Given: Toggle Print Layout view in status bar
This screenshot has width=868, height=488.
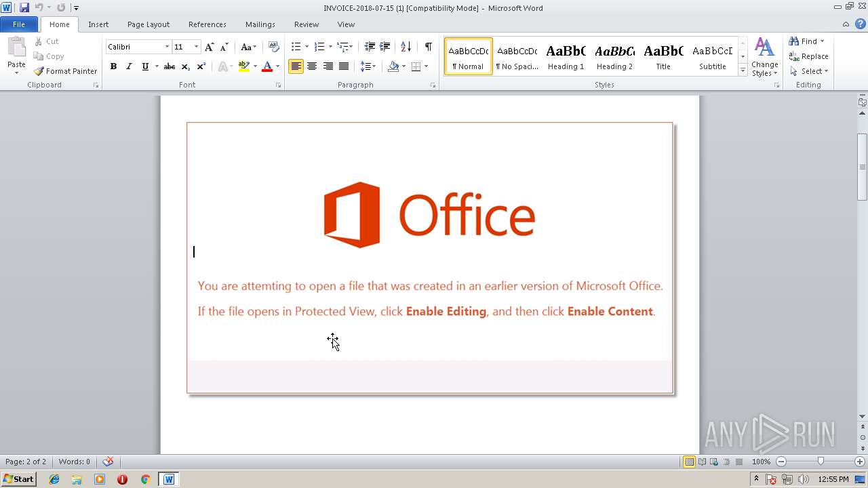Looking at the screenshot, I should [689, 462].
